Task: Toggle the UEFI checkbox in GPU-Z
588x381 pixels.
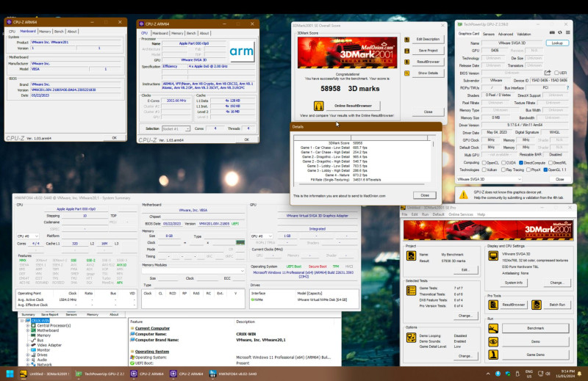Action: coord(556,73)
